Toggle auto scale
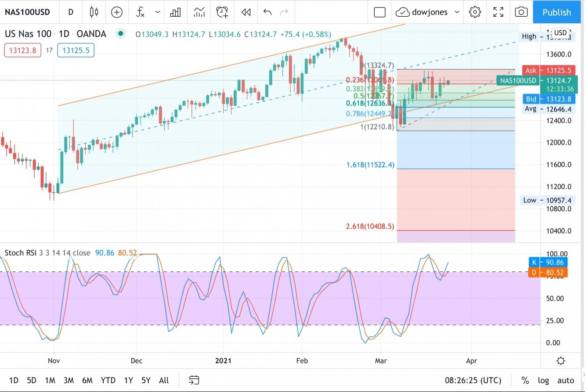585x392 pixels. coord(566,380)
